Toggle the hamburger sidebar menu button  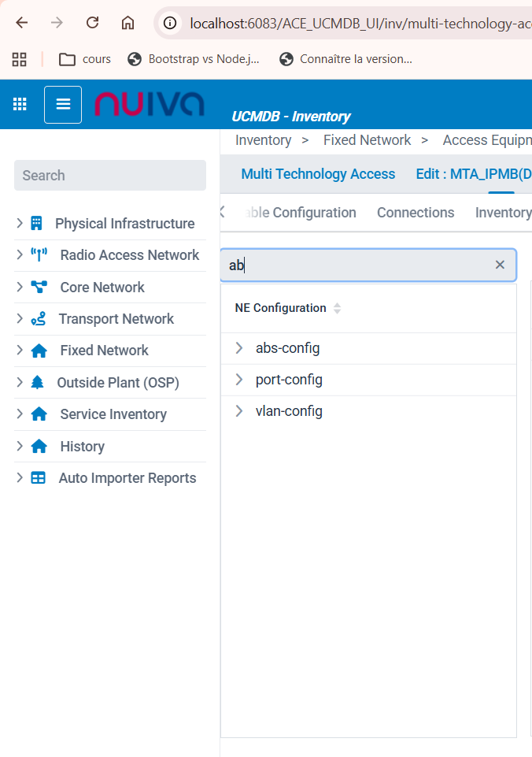pyautogui.click(x=63, y=104)
